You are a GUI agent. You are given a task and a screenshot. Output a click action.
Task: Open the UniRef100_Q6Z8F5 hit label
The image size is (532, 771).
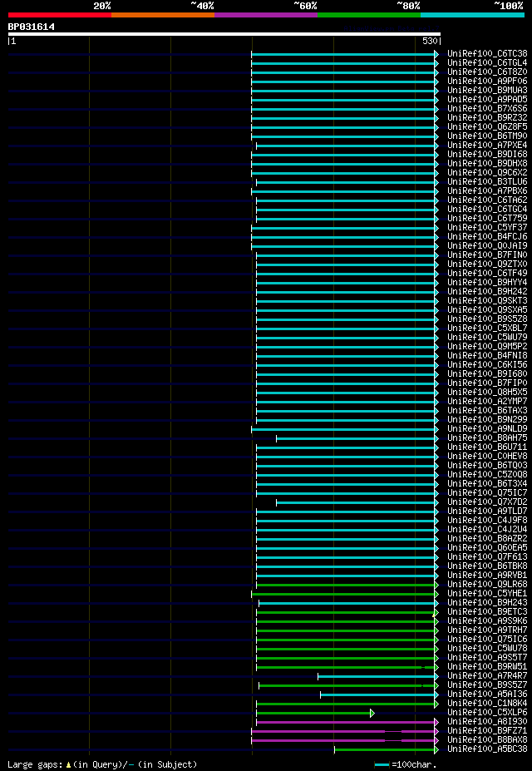(487, 127)
